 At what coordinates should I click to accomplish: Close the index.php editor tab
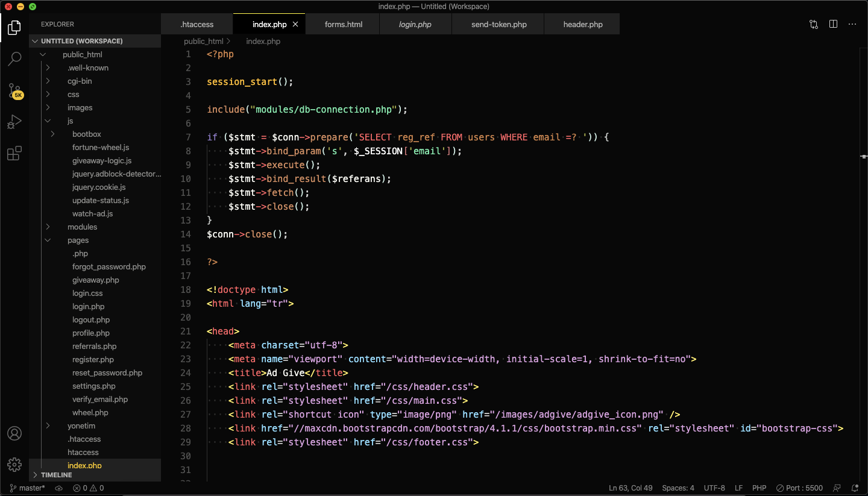click(295, 24)
